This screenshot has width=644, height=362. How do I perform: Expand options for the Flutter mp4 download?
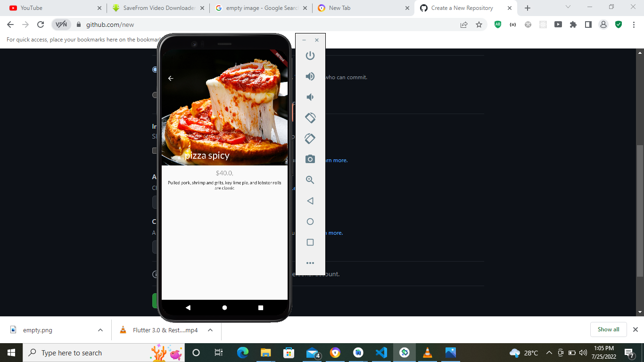click(210, 330)
